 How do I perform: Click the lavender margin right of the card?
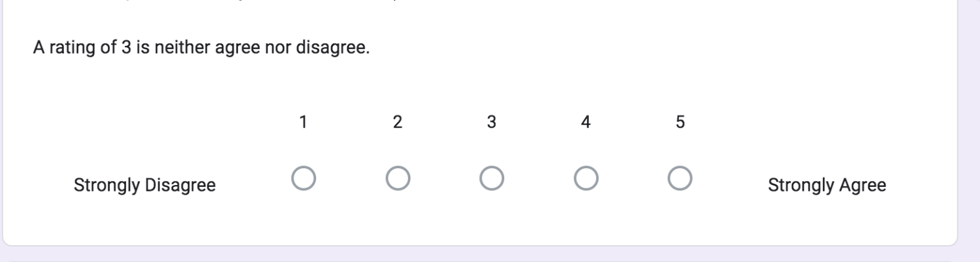pyautogui.click(x=968, y=129)
